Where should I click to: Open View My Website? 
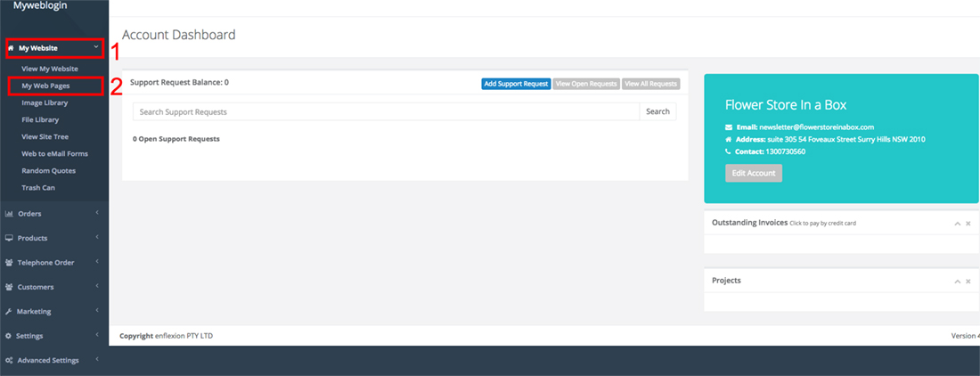coord(50,69)
